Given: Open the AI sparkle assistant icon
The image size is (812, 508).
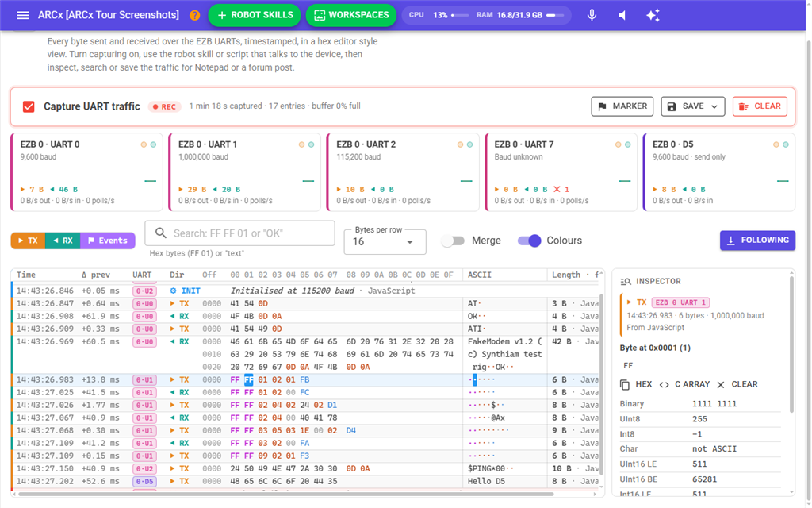Looking at the screenshot, I should pos(653,15).
